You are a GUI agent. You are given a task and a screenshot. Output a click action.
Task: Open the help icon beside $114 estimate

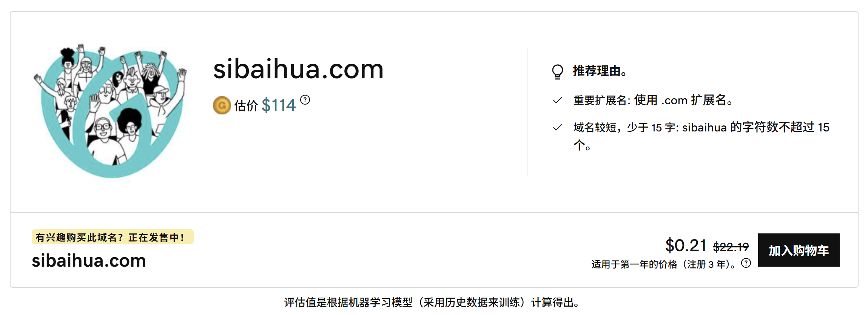305,100
